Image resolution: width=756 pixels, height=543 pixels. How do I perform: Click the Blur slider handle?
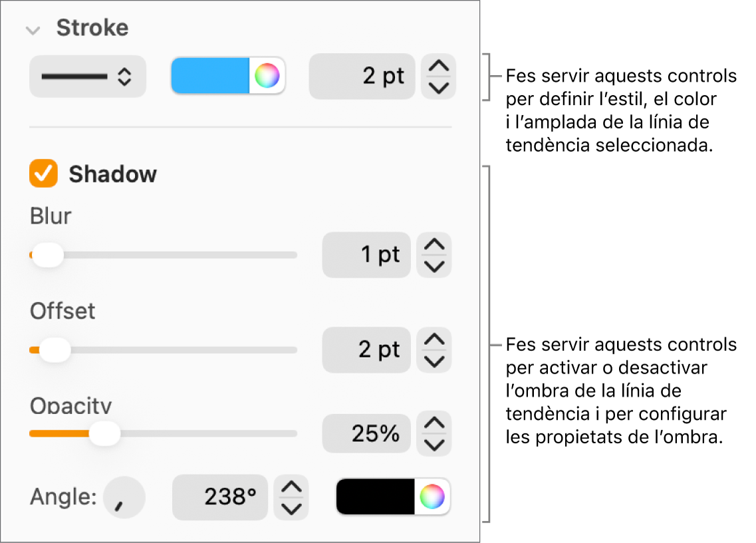(x=48, y=255)
